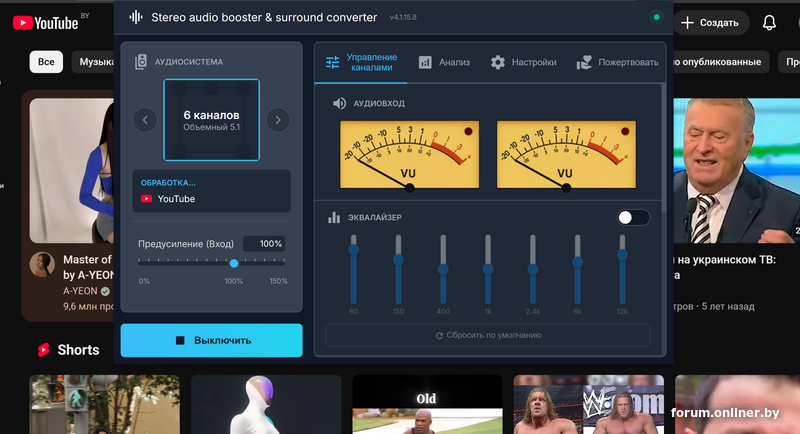Open the Управление каналами tab

coord(361,62)
